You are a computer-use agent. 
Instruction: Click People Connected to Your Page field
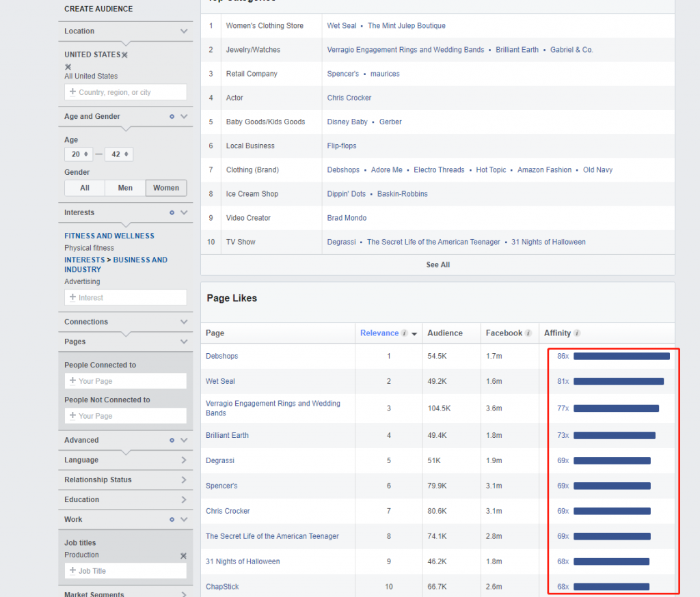coord(126,381)
